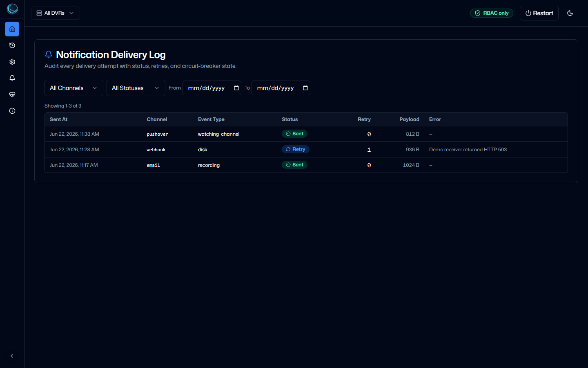The height and width of the screenshot is (368, 588).
Task: Click Jun 22, 2026, 11:38 AM timestamp
Action: click(74, 134)
